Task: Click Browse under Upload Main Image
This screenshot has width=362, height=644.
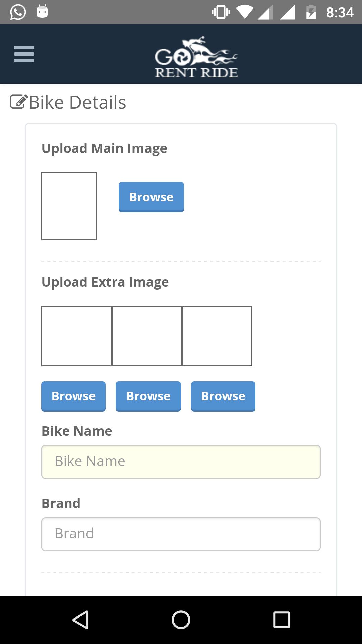Action: pyautogui.click(x=151, y=197)
